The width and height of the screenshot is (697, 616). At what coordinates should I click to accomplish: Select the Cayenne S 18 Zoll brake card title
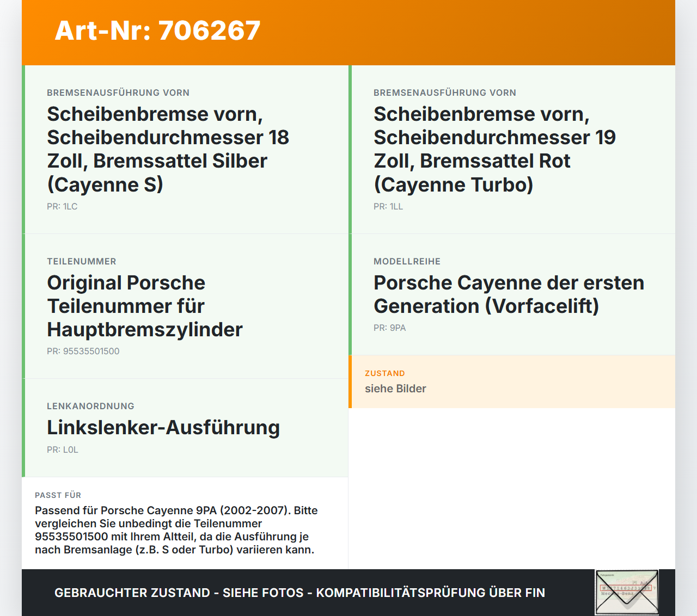click(x=168, y=149)
